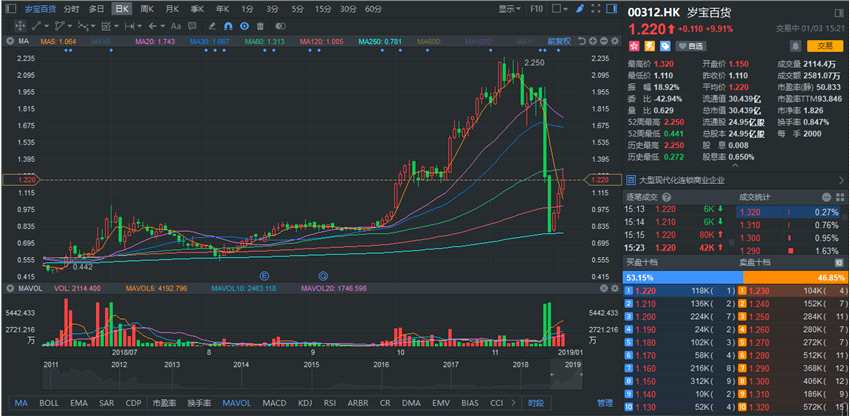This screenshot has height=416, width=850.
Task: Reset chart zoom with the undo arrow
Action: (x=582, y=41)
